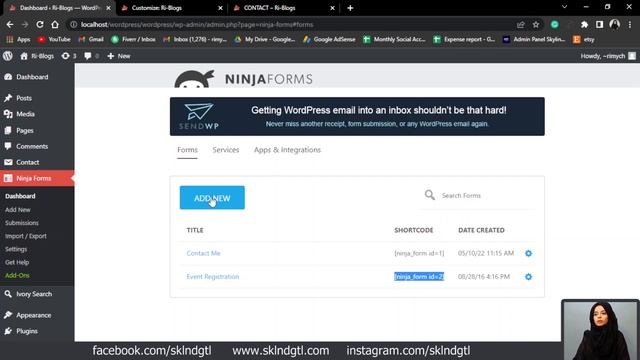Open Chrome three-dot menu
The width and height of the screenshot is (640, 360).
point(630,24)
